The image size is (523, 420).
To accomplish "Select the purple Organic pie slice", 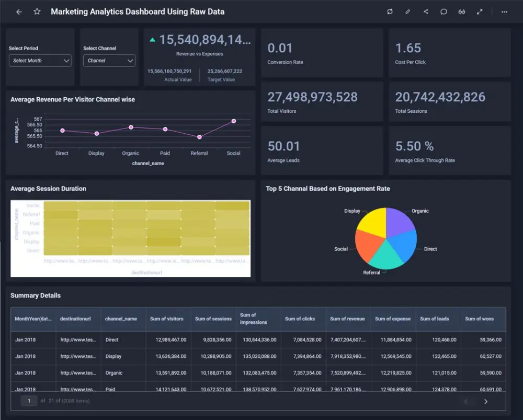I will pos(399,221).
